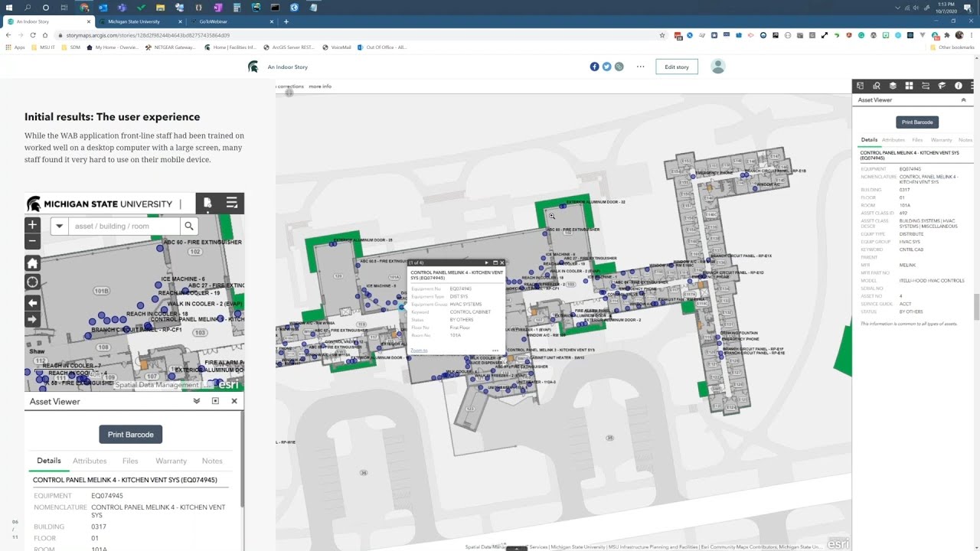
Task: Open the swap arrows widget icon
Action: pyautogui.click(x=926, y=86)
